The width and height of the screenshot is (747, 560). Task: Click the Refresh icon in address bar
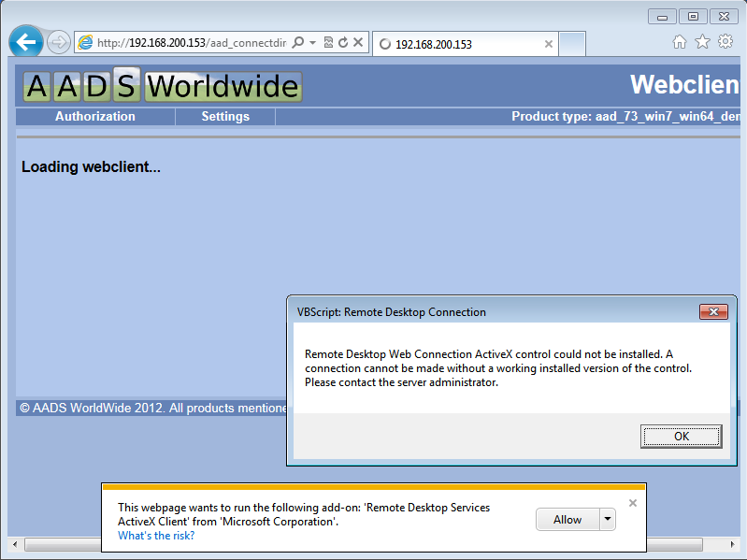point(343,43)
